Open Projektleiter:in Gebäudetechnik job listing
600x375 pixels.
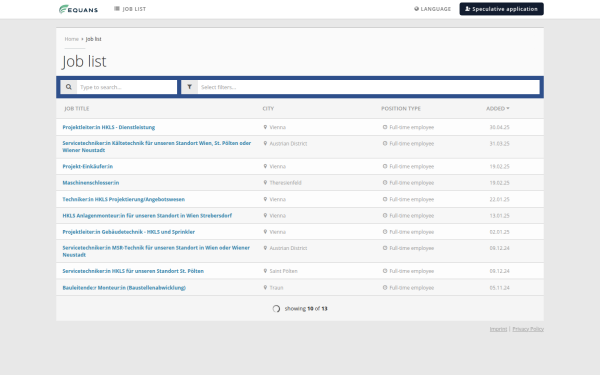(129, 232)
